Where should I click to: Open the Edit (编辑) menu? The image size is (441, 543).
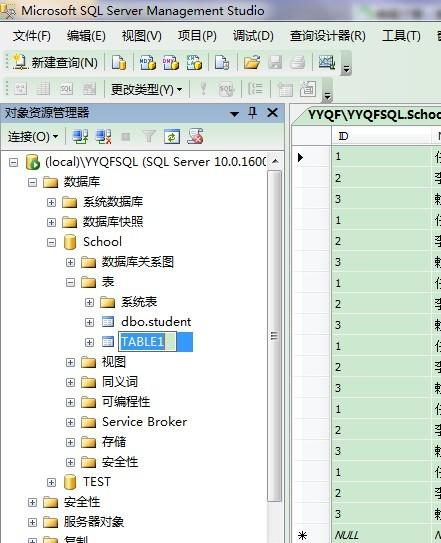click(86, 36)
